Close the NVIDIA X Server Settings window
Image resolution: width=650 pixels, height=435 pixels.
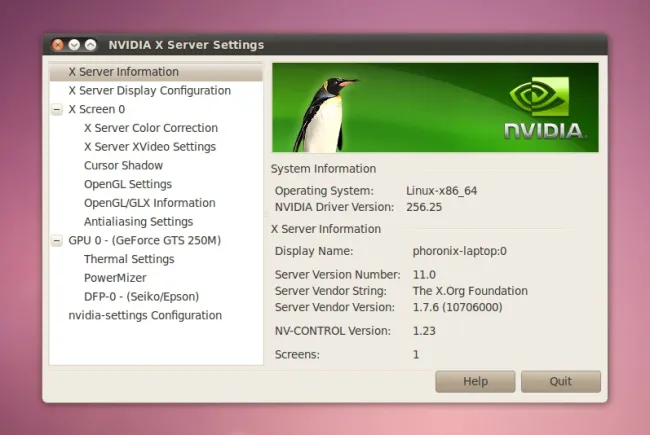click(x=57, y=45)
